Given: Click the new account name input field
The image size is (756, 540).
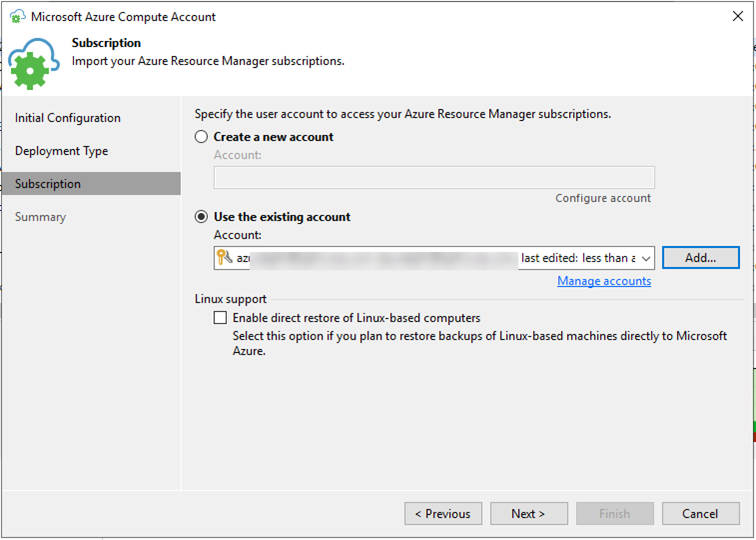Looking at the screenshot, I should pyautogui.click(x=434, y=177).
